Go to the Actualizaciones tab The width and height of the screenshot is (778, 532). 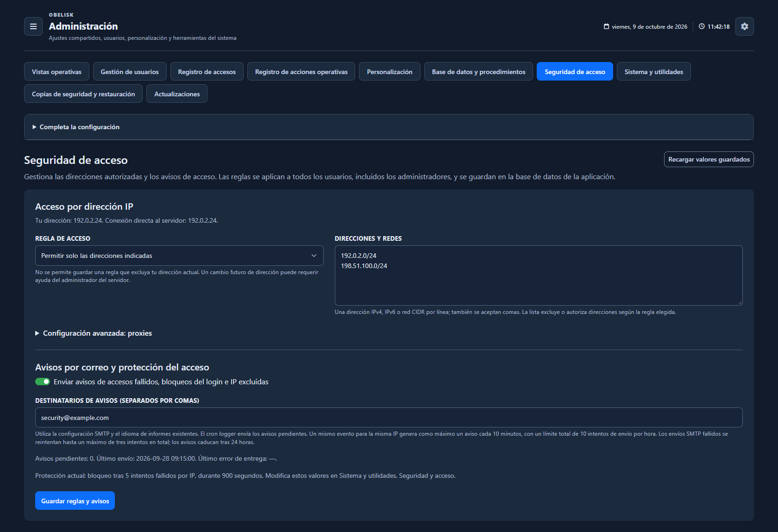[177, 94]
